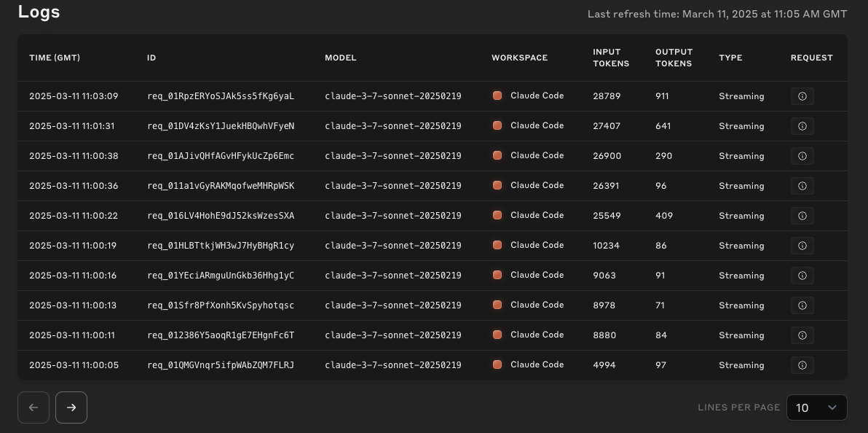The width and height of the screenshot is (868, 433).
Task: Click workspace color swatch in 11:03:09 row
Action: coord(497,95)
